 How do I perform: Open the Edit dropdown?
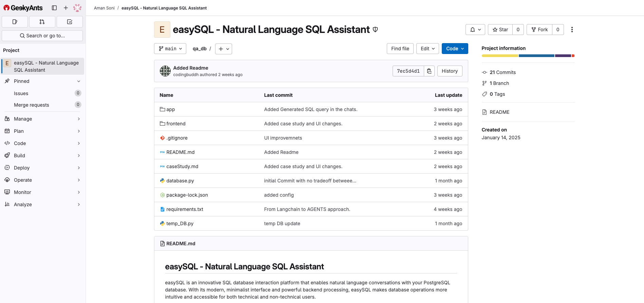pos(428,49)
